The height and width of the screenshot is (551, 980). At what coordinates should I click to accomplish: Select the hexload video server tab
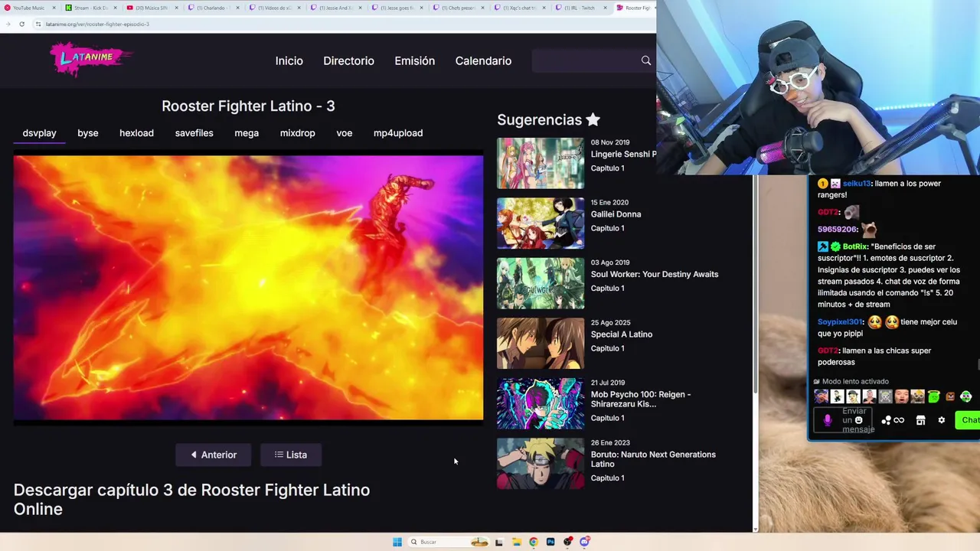136,133
